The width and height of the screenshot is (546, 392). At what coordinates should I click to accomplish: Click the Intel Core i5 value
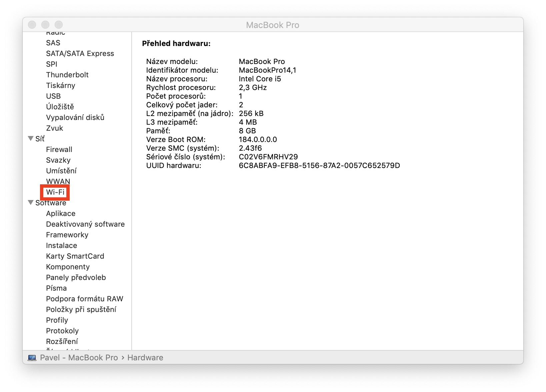click(x=260, y=79)
